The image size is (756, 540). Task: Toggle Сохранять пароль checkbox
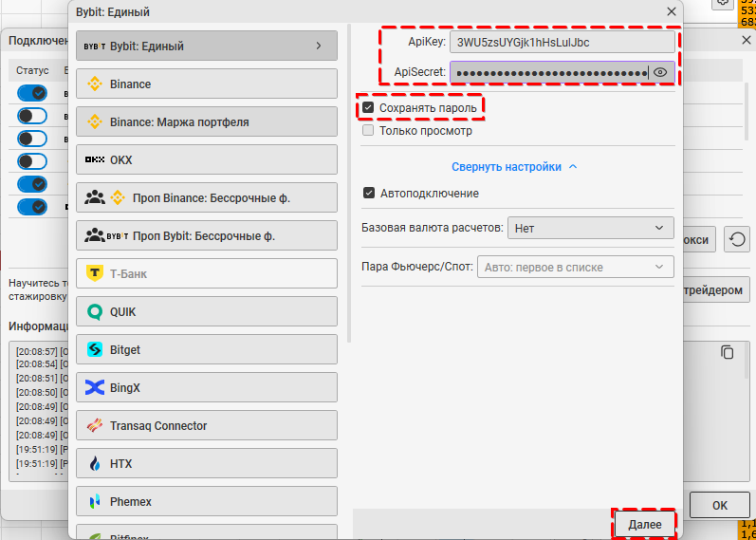[368, 107]
